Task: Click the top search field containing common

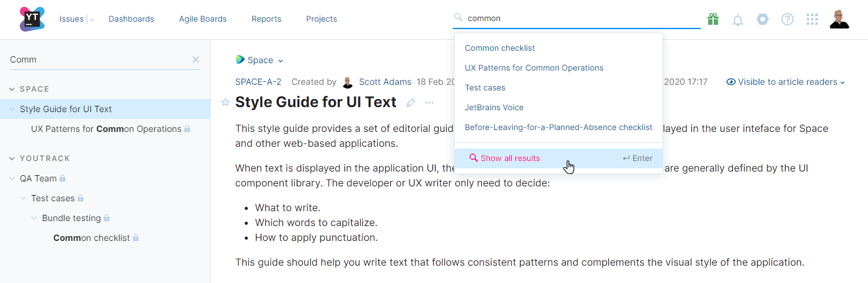Action: click(576, 18)
